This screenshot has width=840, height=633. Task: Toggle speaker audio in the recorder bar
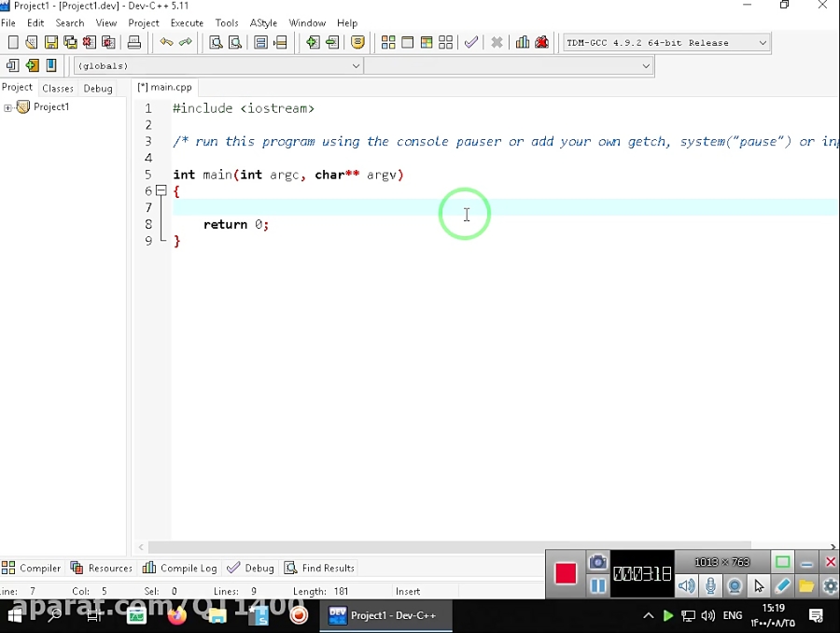(687, 586)
